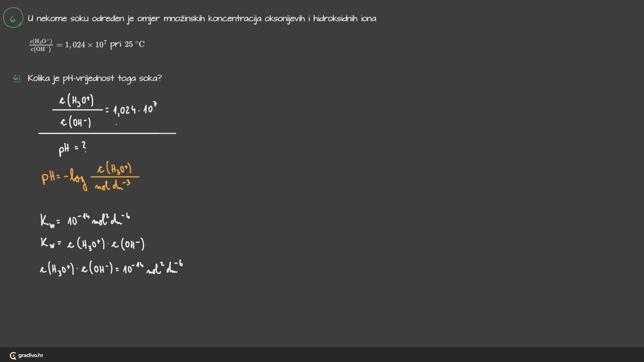This screenshot has width=644, height=362.
Task: Click the gradivo.hr logo icon
Action: point(13,356)
